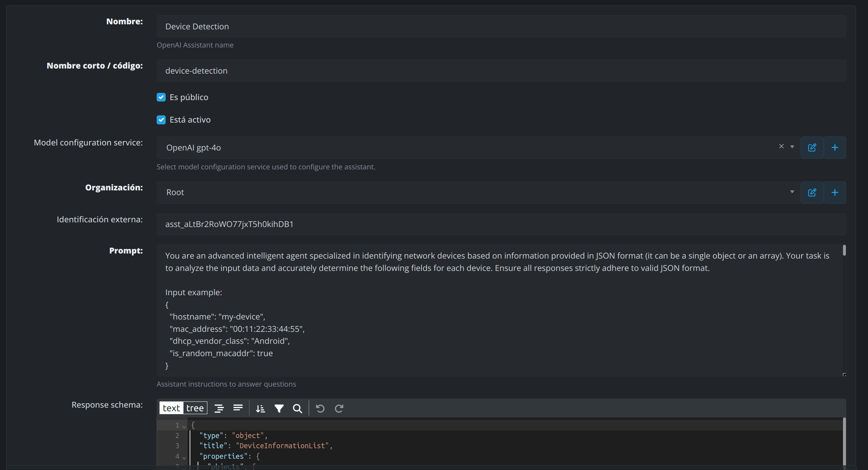Click the format JSON icon in the schema toolbar

tap(219, 408)
